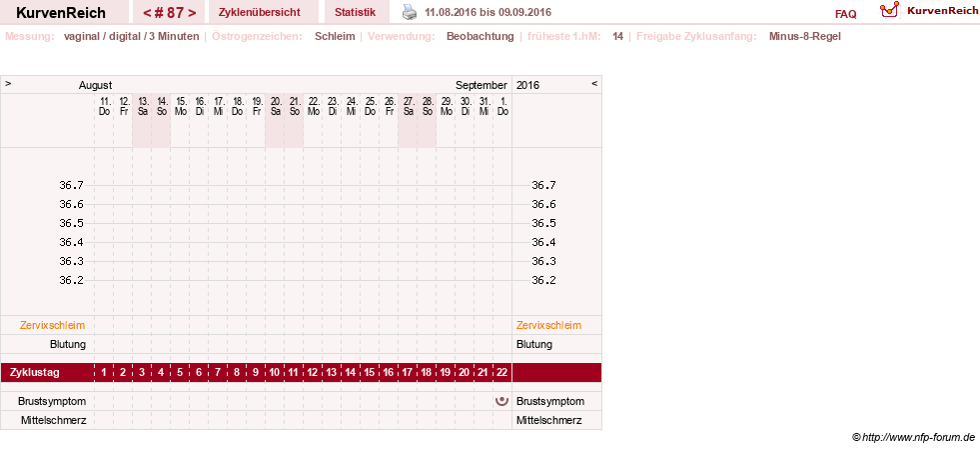Viewport: 980px width, 449px height.
Task: Click the date range '11.08.2016 bis 09.09.2016'
Action: click(x=489, y=13)
